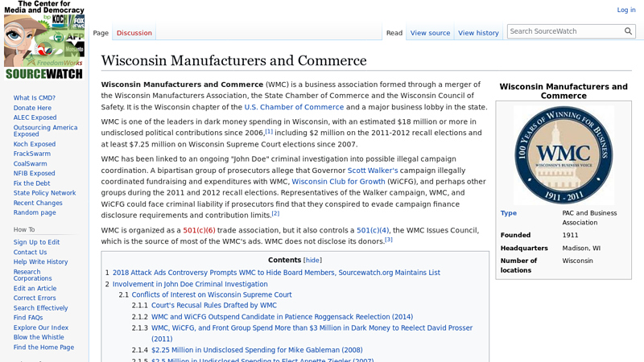Viewport: 644px width, 362px height.
Task: Open Edit an Article link
Action: [x=35, y=289]
